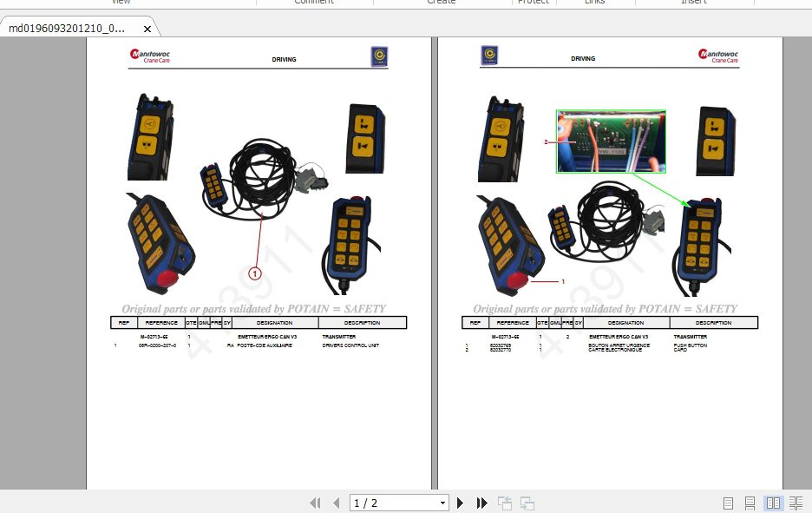The height and width of the screenshot is (513, 812).
Task: Click the DRIVING heading on the left page
Action: coord(284,59)
